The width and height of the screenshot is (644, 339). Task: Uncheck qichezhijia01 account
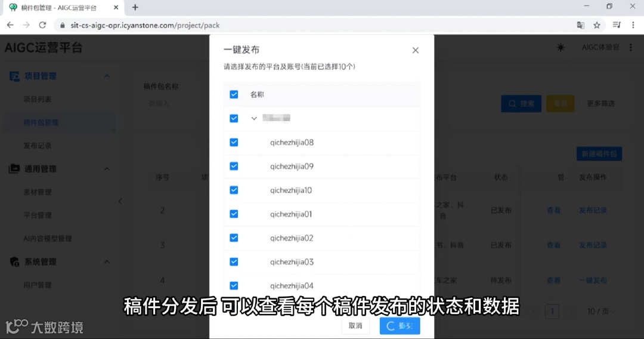[x=234, y=214]
